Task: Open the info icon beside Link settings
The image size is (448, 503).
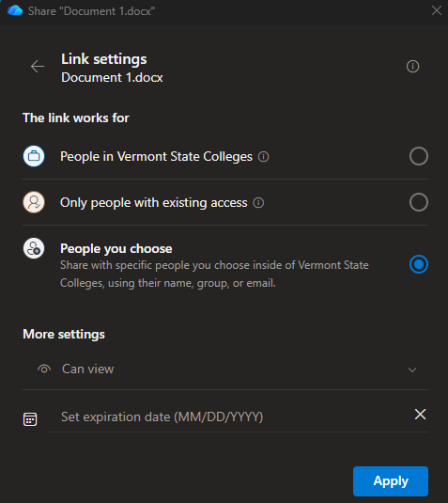Action: (x=412, y=67)
